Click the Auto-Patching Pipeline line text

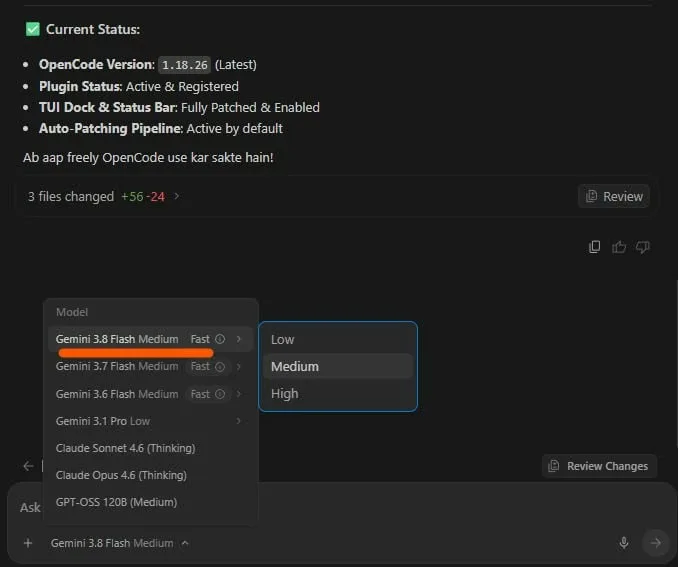pyautogui.click(x=161, y=128)
